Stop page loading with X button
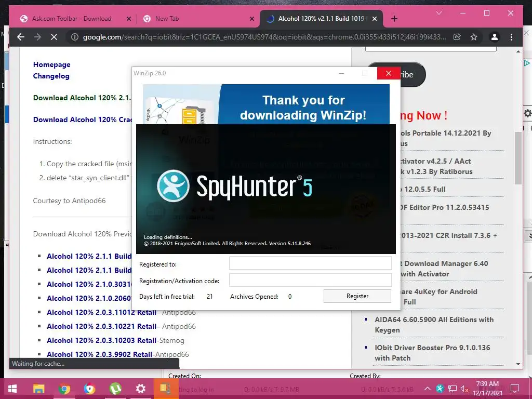532x399 pixels. coord(54,37)
